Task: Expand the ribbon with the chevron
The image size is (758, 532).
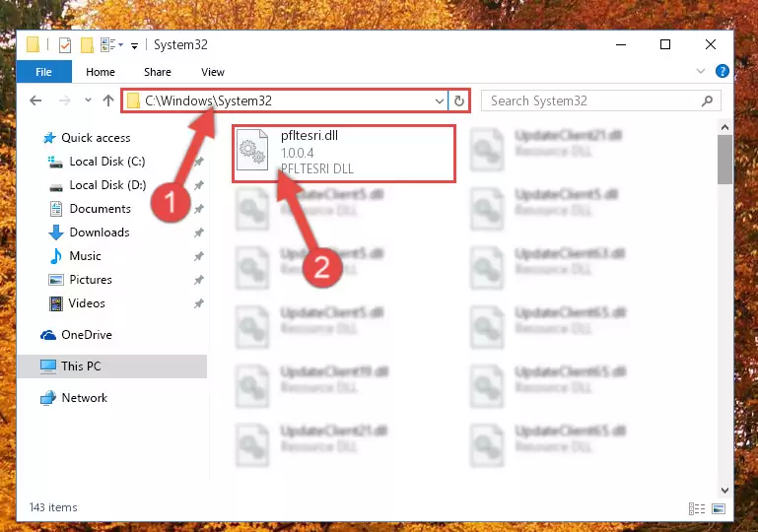Action: tap(701, 72)
